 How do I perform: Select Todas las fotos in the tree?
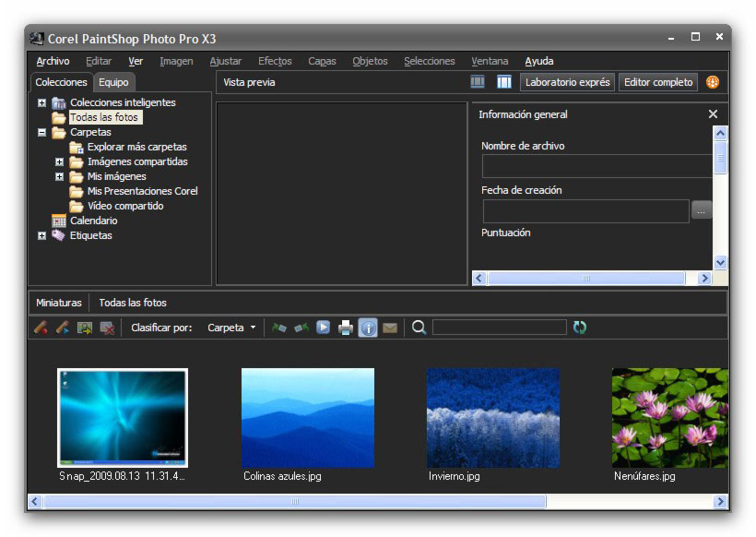pyautogui.click(x=104, y=117)
